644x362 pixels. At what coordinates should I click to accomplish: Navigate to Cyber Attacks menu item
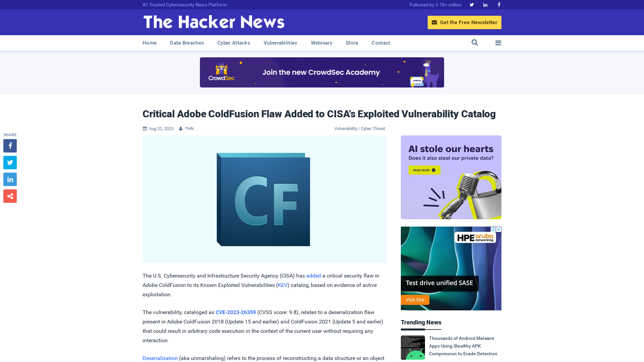[233, 43]
